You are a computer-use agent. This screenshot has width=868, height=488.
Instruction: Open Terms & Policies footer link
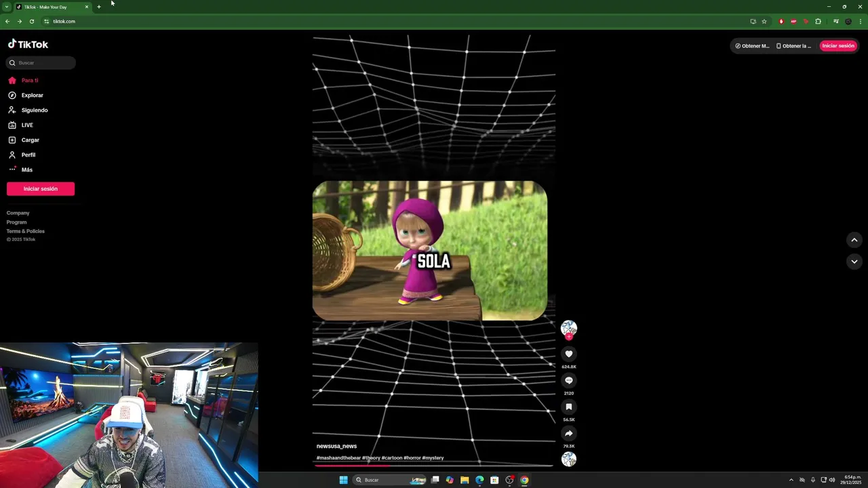click(26, 231)
